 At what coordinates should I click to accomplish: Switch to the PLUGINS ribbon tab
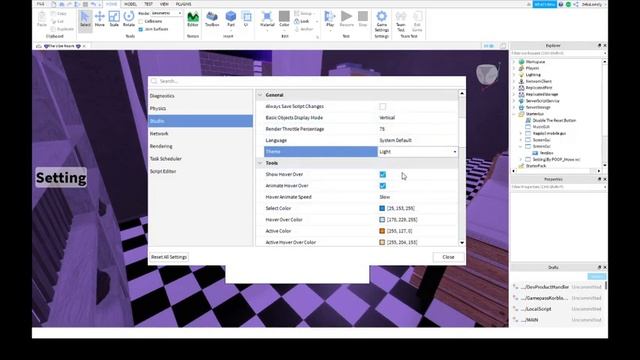click(183, 4)
